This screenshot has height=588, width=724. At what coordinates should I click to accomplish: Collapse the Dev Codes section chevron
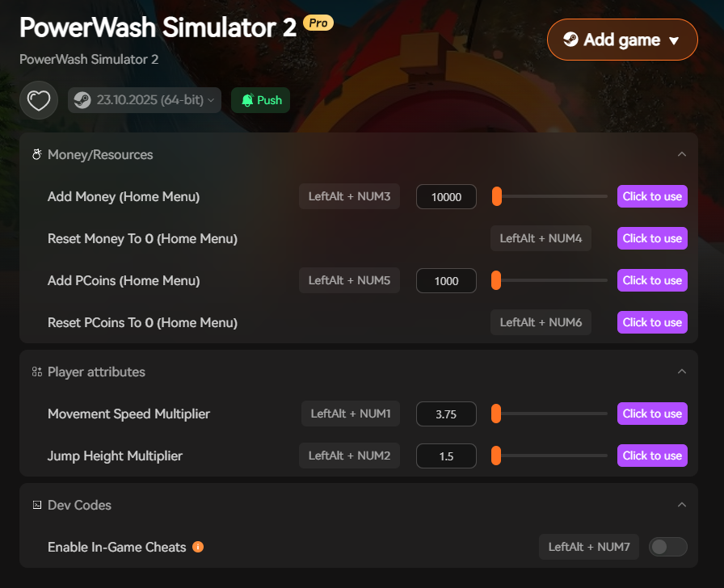(x=681, y=505)
